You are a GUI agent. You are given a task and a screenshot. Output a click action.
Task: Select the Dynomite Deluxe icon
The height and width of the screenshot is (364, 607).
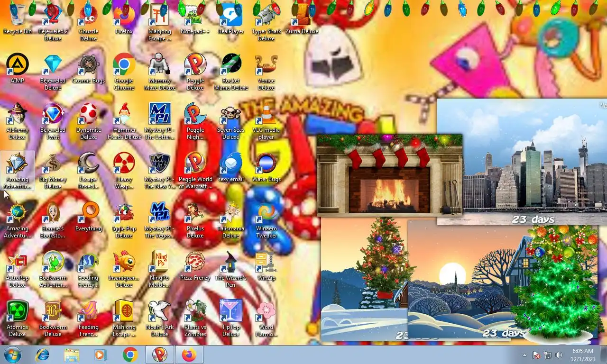click(88, 121)
